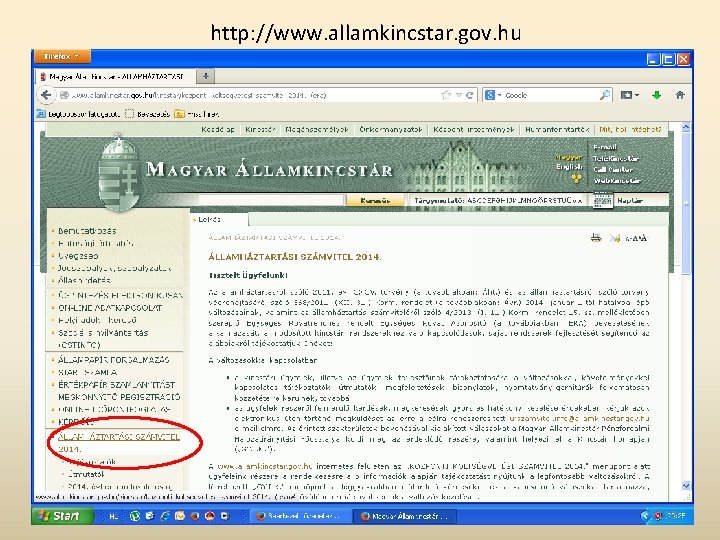This screenshot has height=540, width=720.
Task: Open the Humántartalék navigation item
Action: tap(557, 129)
